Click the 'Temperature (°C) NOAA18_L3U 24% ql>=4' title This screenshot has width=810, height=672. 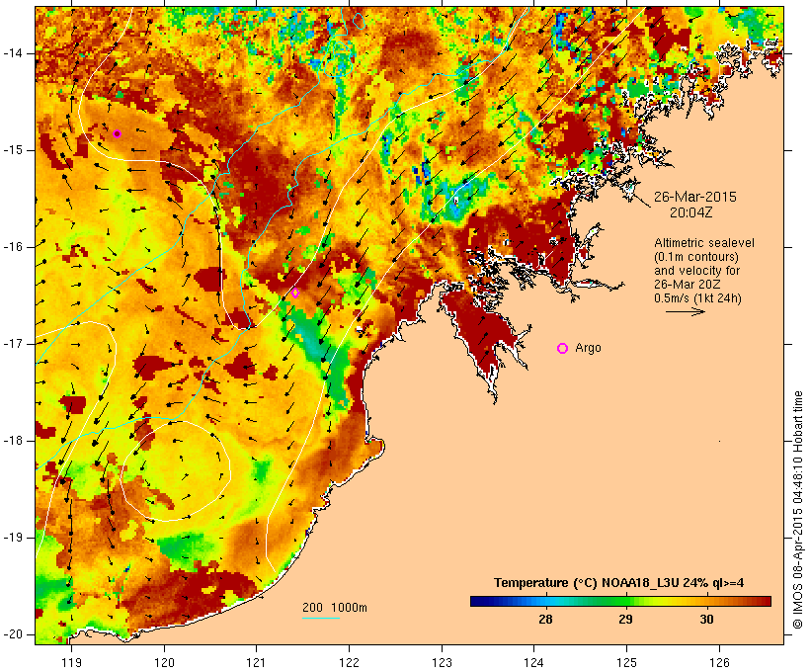coord(619,583)
